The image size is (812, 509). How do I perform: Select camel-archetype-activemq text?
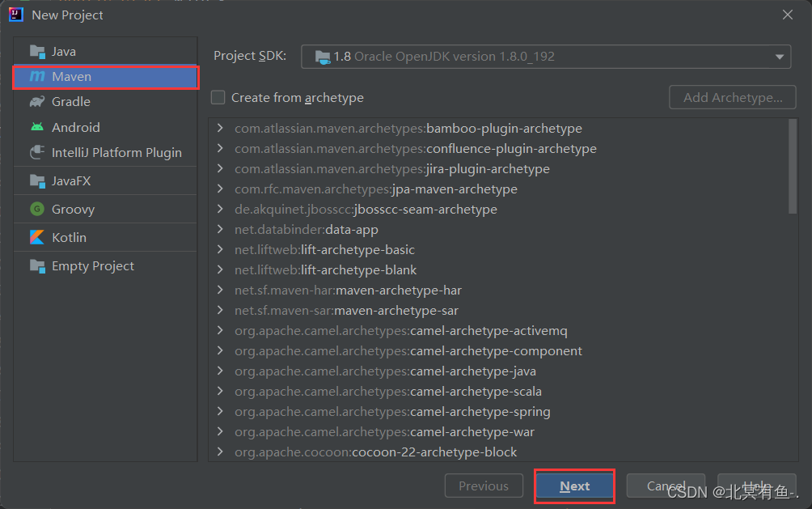[x=488, y=330]
